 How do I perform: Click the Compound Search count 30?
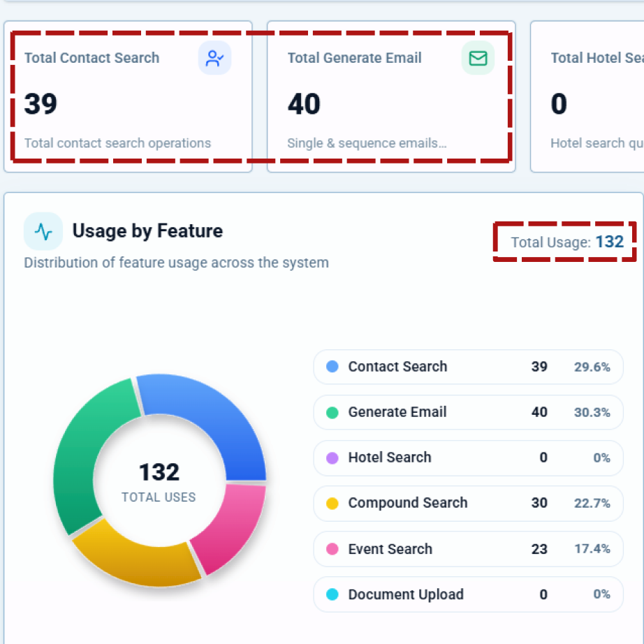[539, 503]
